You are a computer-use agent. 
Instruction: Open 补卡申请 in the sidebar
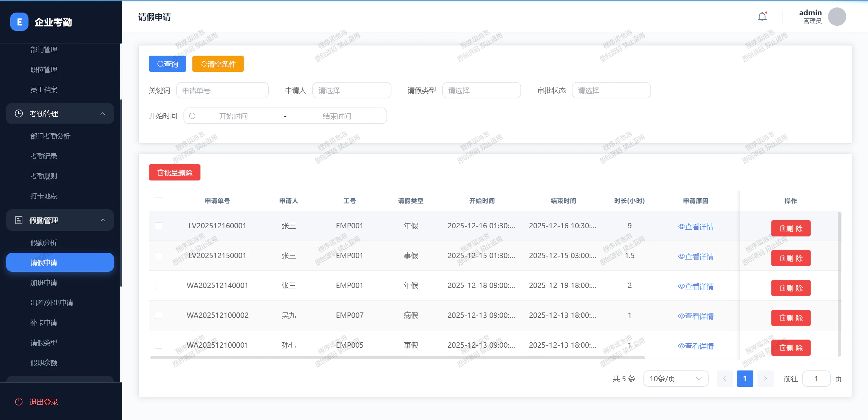click(44, 323)
